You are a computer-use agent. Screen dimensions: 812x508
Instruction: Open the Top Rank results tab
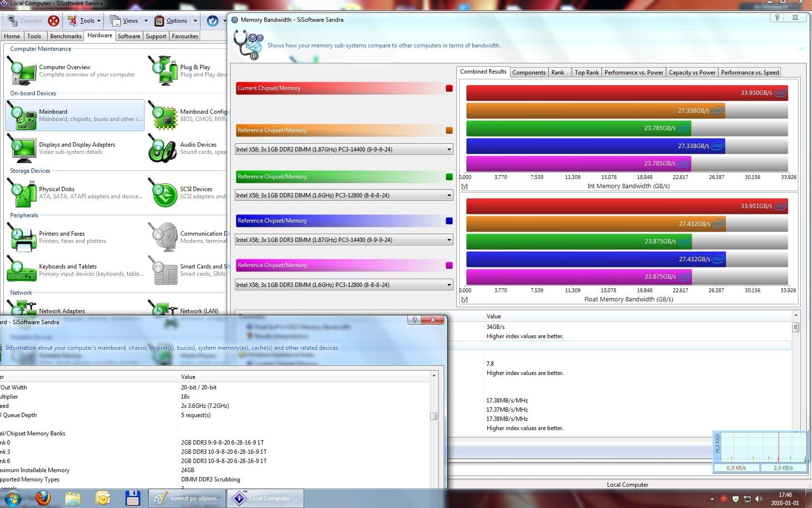[587, 73]
